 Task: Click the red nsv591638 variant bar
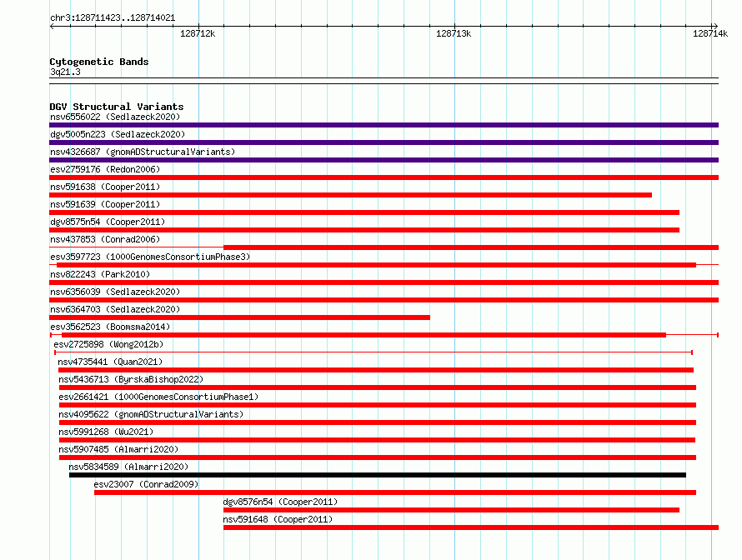point(351,195)
